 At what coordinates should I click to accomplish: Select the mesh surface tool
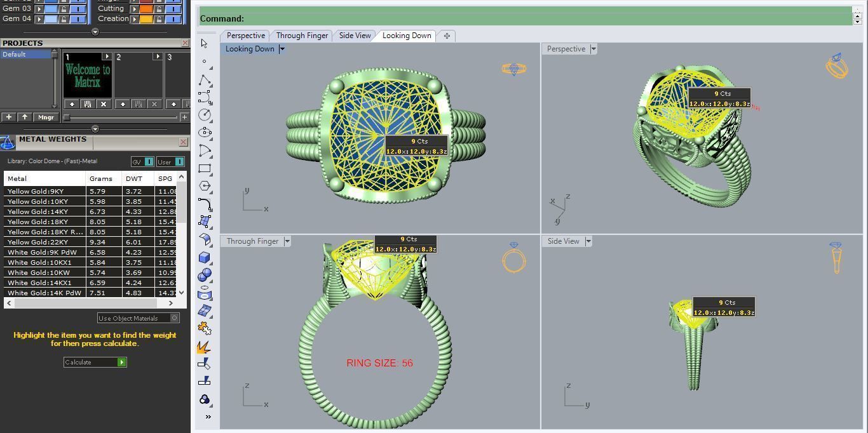(204, 310)
